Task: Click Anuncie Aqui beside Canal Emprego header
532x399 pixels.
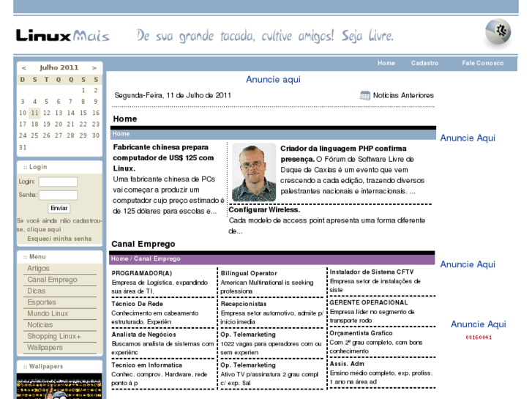Action: [468, 264]
